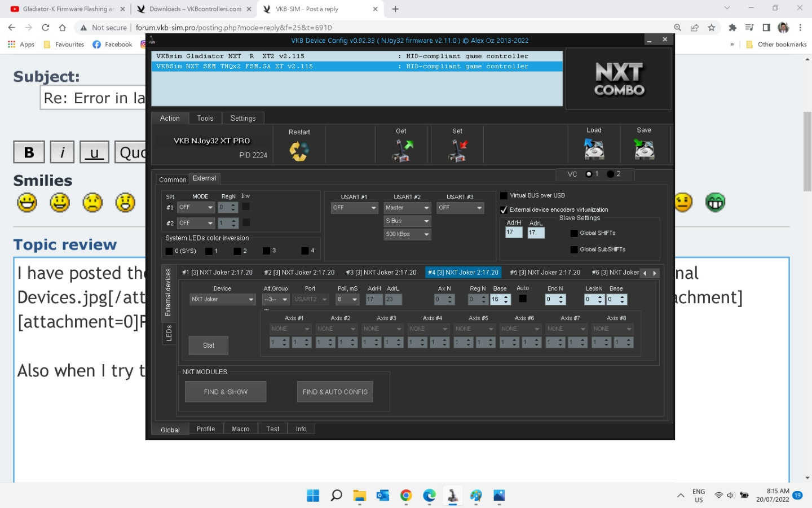The width and height of the screenshot is (812, 508).
Task: Toggle External device encoders virtualization checkbox
Action: [x=504, y=209]
